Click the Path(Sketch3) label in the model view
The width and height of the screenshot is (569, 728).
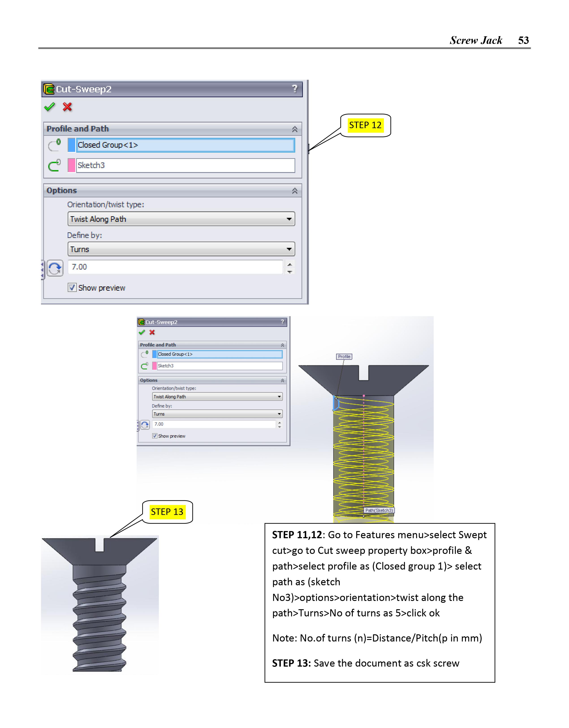click(x=379, y=510)
